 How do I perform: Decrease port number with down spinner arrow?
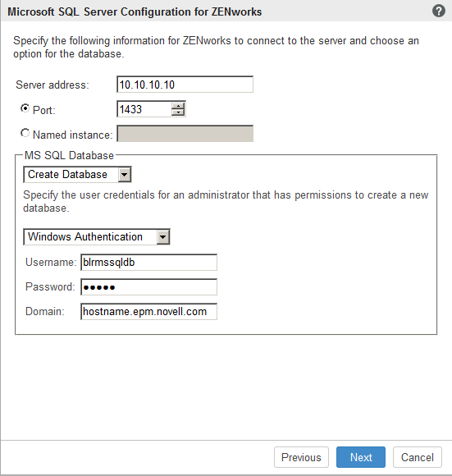(178, 112)
